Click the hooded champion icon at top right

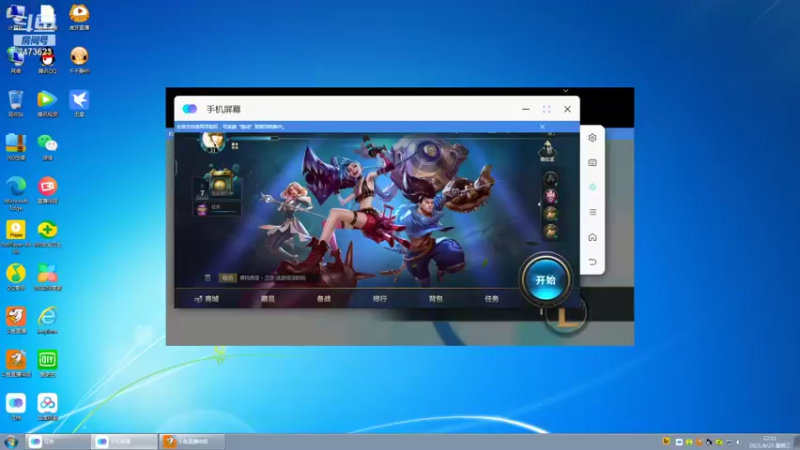[x=547, y=150]
